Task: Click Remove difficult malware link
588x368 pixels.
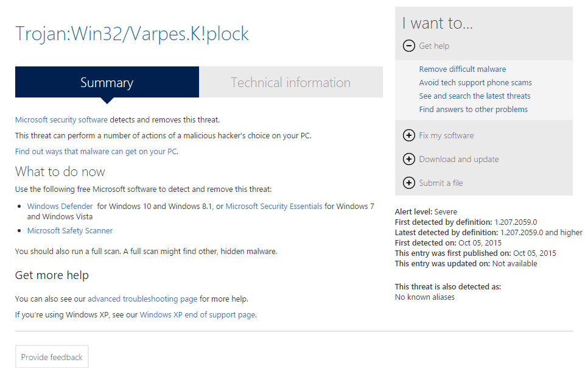Action: click(x=463, y=69)
